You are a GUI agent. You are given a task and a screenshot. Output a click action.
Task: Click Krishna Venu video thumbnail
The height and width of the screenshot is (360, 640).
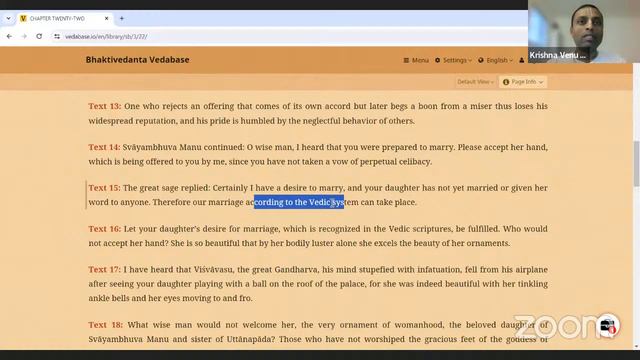point(584,31)
